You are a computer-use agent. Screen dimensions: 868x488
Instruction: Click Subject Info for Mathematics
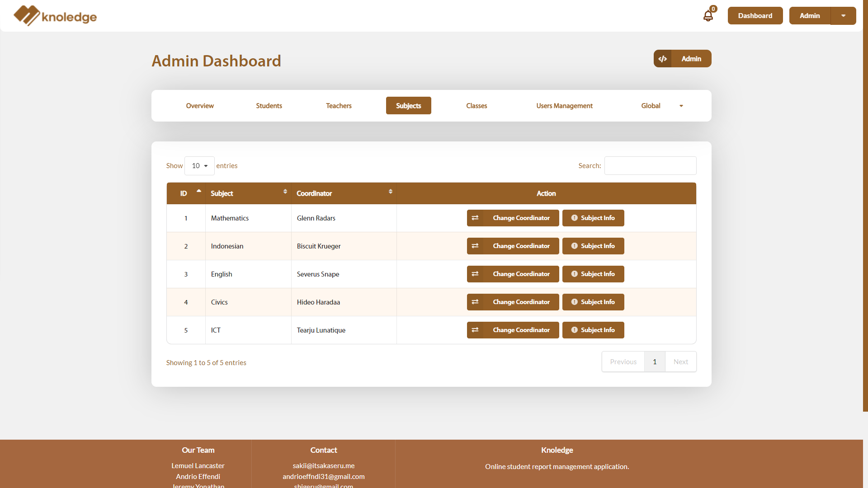point(594,217)
